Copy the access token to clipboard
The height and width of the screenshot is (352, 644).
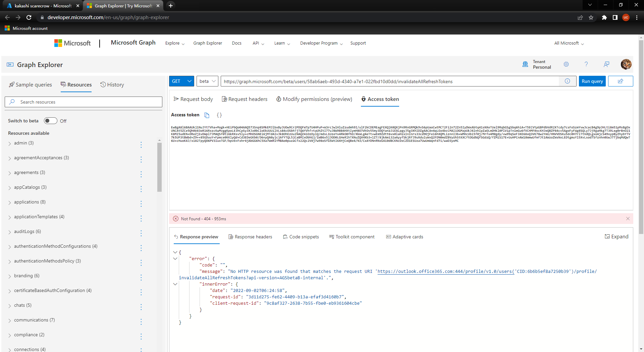point(207,115)
